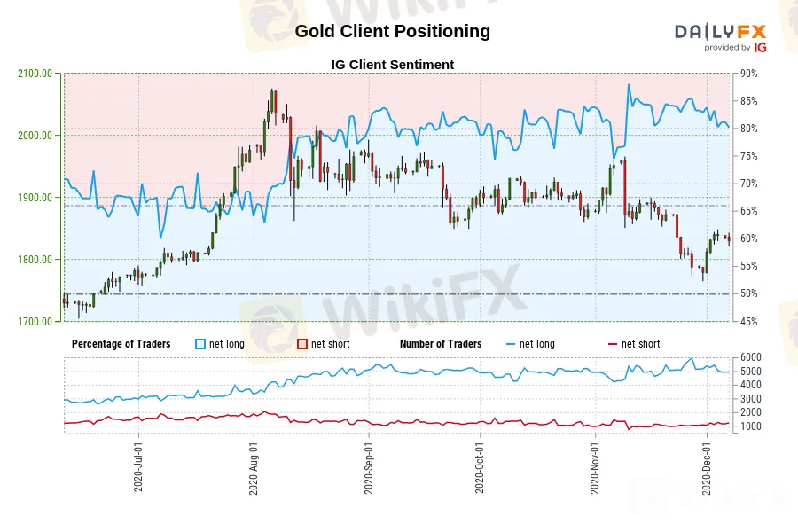Click the blue net long square legend marker
Screen dimensions: 798x532
(200, 344)
